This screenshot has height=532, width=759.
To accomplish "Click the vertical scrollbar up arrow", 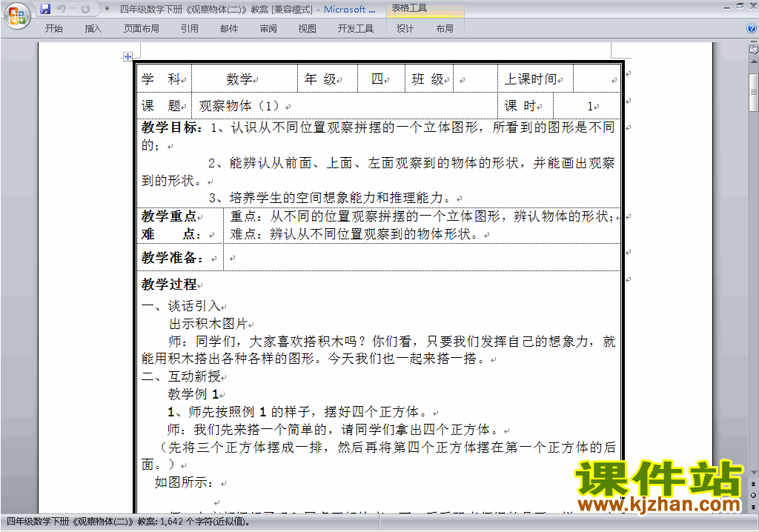I will [753, 62].
